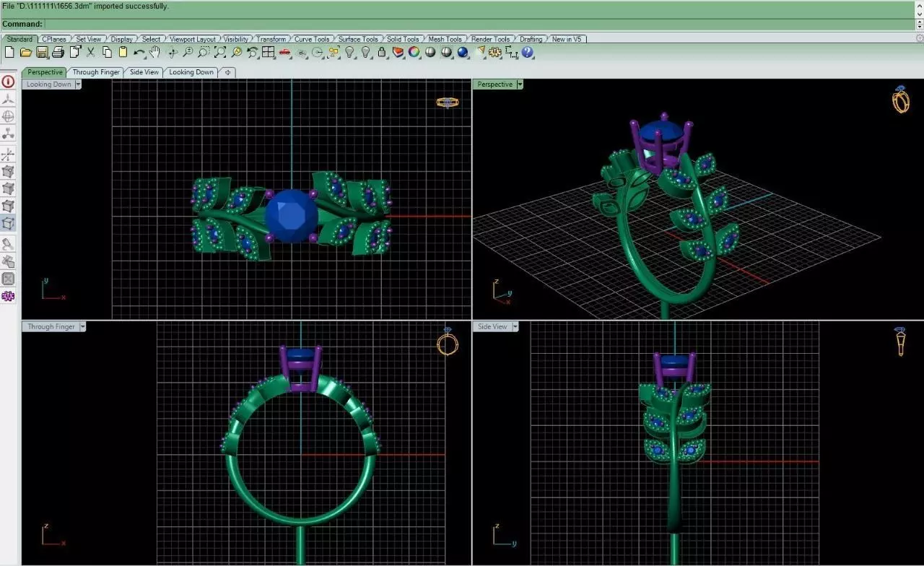Click the Cut scissors icon
924x566 pixels.
90,52
